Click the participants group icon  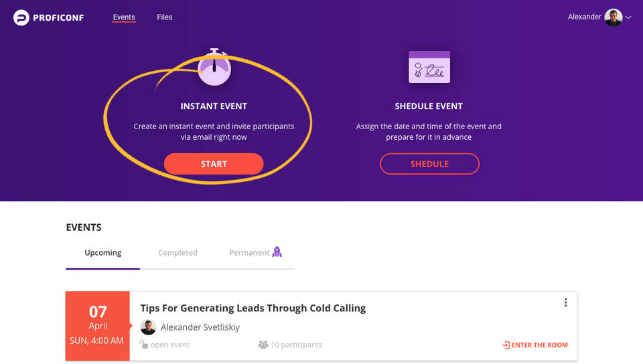(263, 345)
